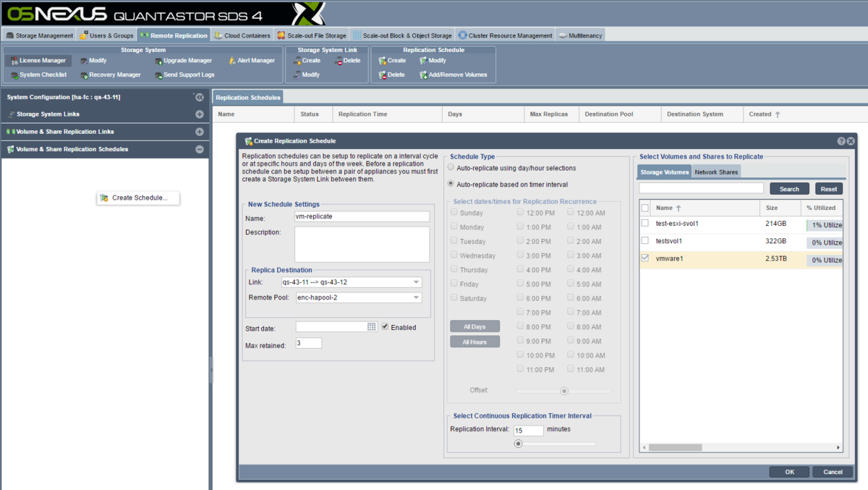Click the All Days button

point(475,326)
